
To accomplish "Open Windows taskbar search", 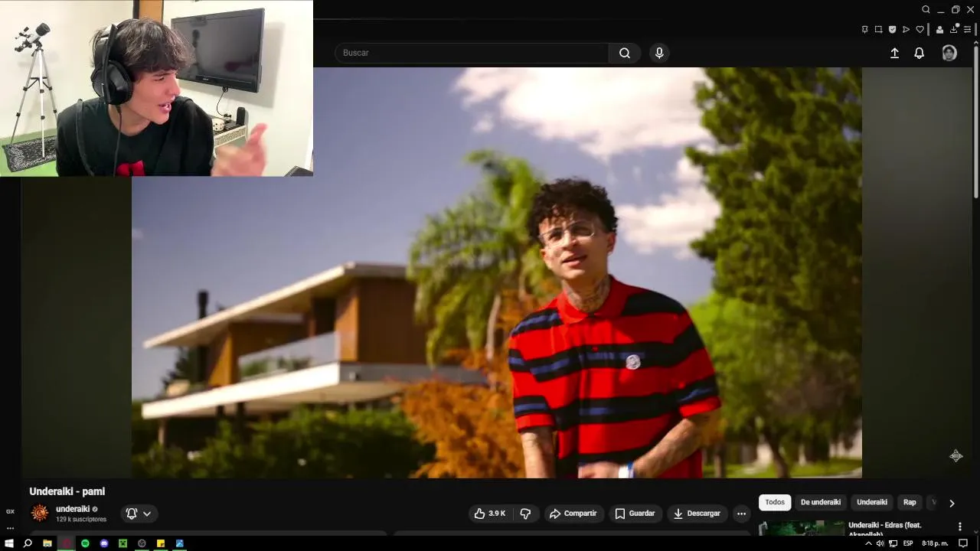I will tap(28, 543).
